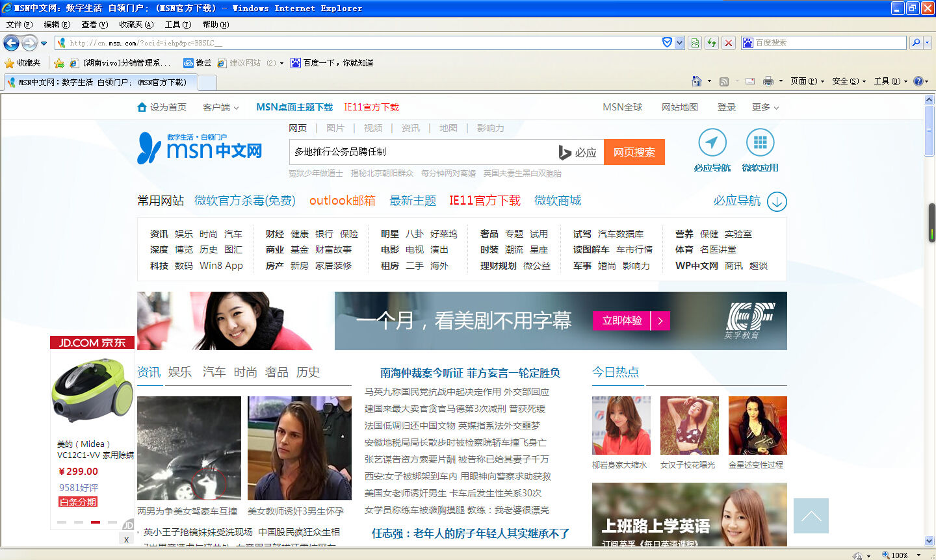Open the IE11官方下载 red link in 常用网站 row
Screen dimensions: 936x560
(x=484, y=201)
